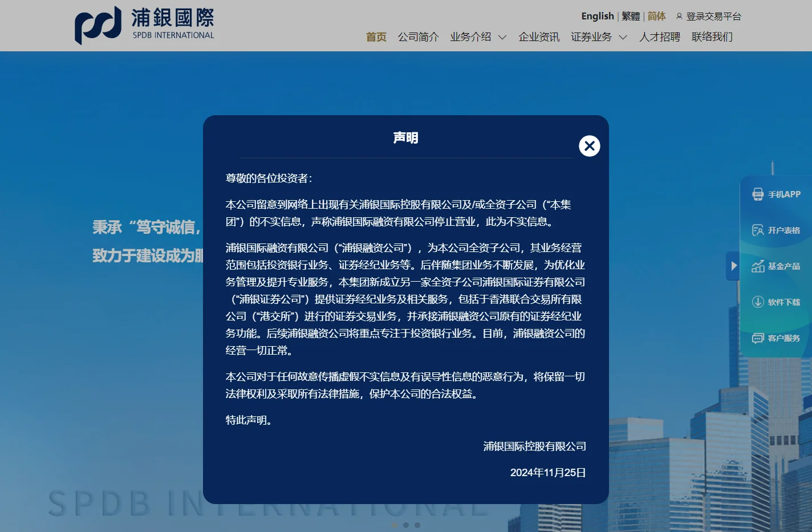Click the 手机APP phone icon
This screenshot has width=812, height=532.
point(758,194)
